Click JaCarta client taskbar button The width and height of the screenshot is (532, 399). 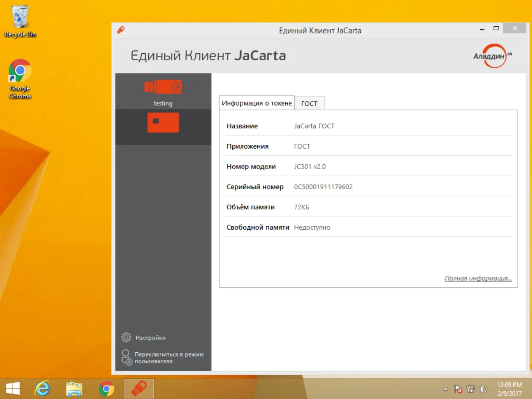coord(138,388)
